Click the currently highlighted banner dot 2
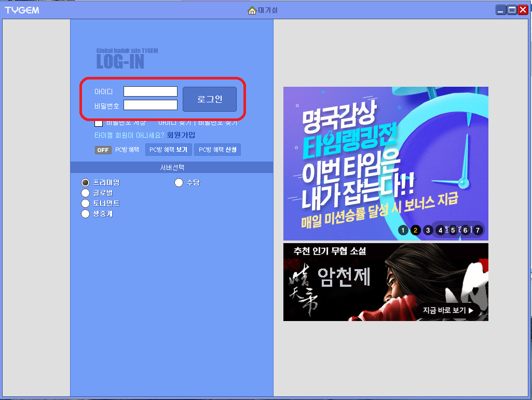The width and height of the screenshot is (532, 400). click(415, 230)
